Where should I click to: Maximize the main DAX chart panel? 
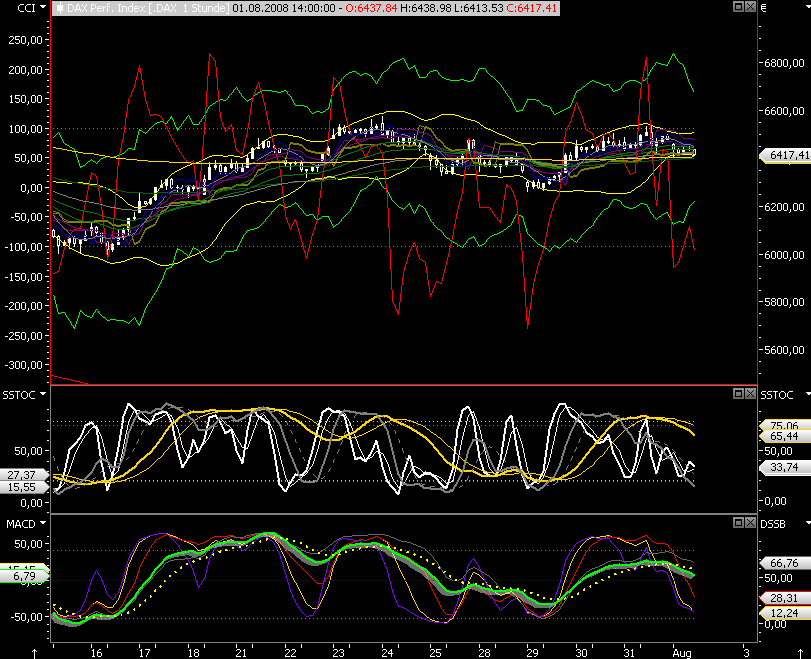click(x=739, y=7)
